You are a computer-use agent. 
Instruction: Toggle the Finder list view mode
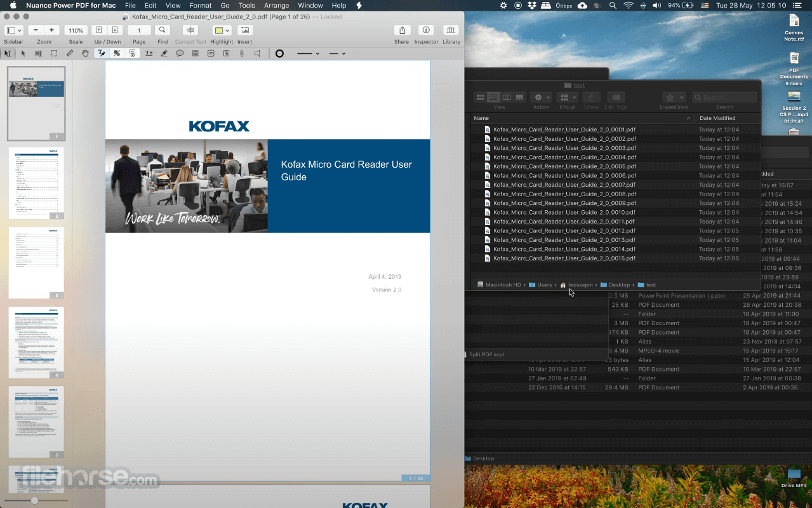[x=493, y=97]
